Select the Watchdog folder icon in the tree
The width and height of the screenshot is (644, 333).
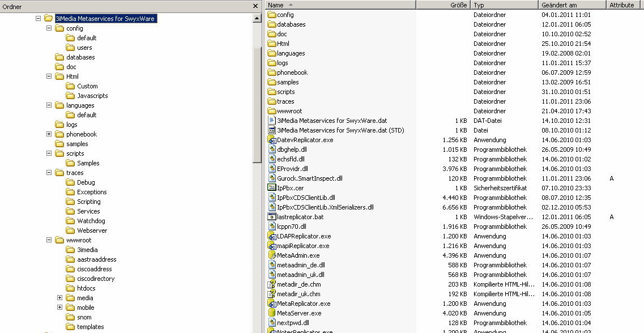tap(70, 221)
